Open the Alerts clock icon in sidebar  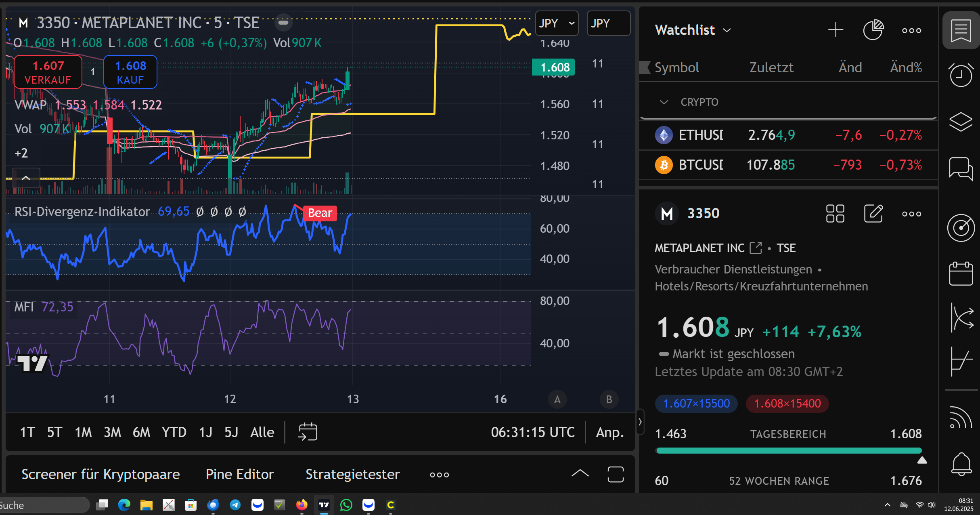pos(961,75)
